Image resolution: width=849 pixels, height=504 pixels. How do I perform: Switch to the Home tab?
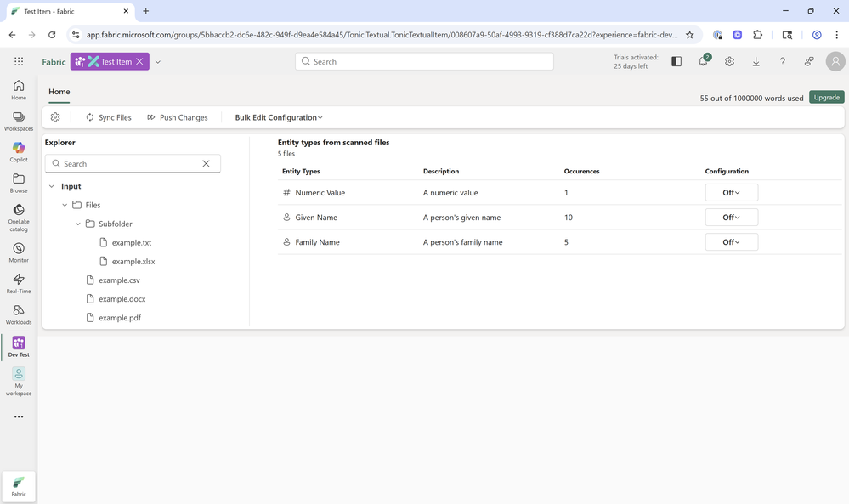point(59,92)
